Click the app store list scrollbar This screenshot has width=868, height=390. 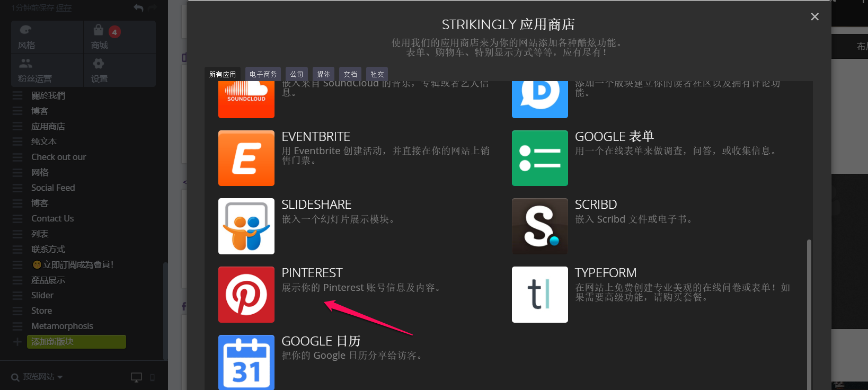pos(809,315)
